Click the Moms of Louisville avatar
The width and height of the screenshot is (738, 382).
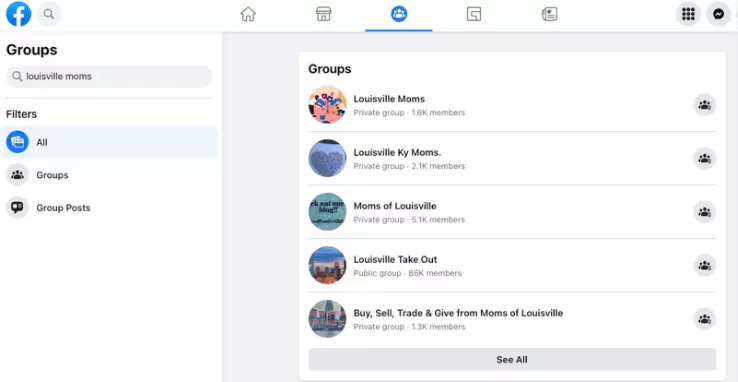(328, 212)
